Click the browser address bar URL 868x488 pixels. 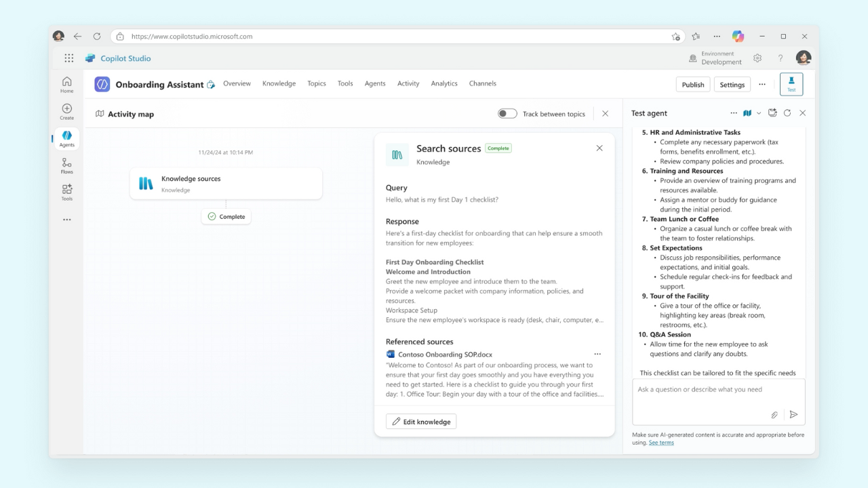pyautogui.click(x=192, y=37)
